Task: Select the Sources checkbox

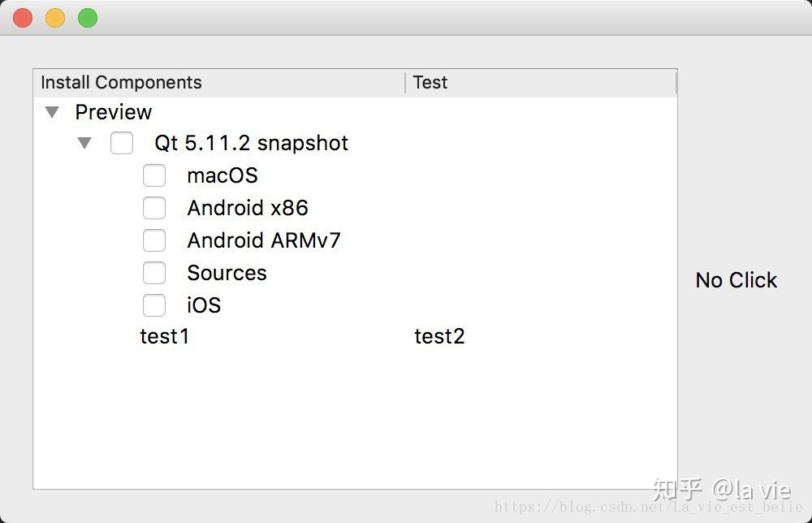Action: click(154, 273)
